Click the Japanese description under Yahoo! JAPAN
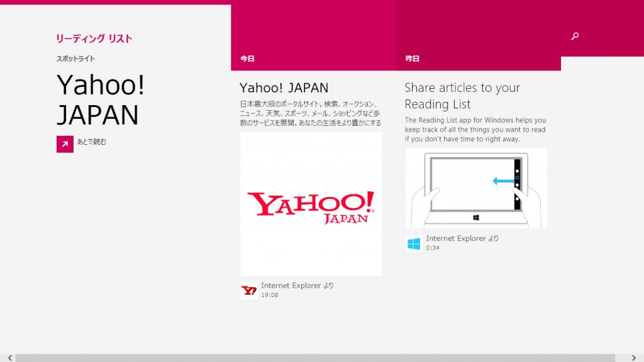Viewport: 644px width, 362px height. click(311, 113)
